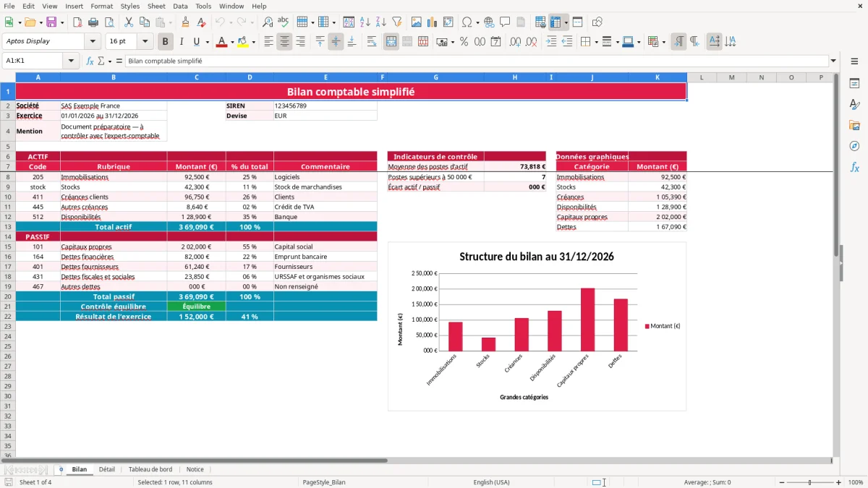Open the font size dropdown
868x488 pixels.
145,42
